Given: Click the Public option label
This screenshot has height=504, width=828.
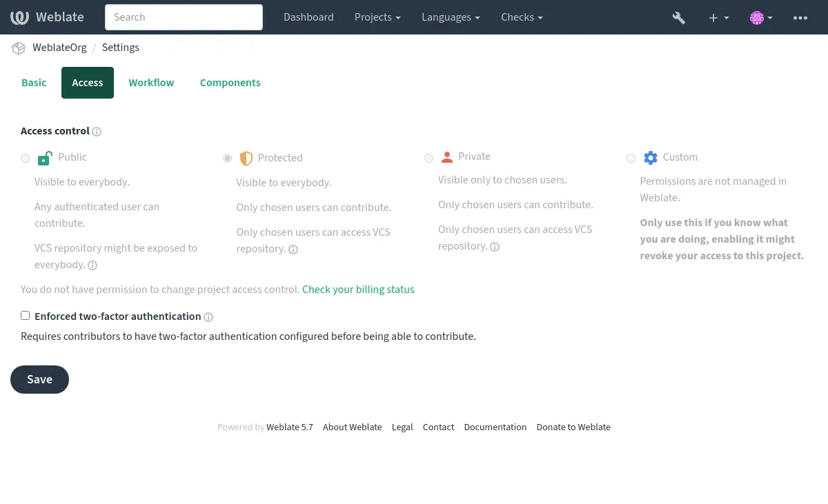Looking at the screenshot, I should tap(72, 157).
